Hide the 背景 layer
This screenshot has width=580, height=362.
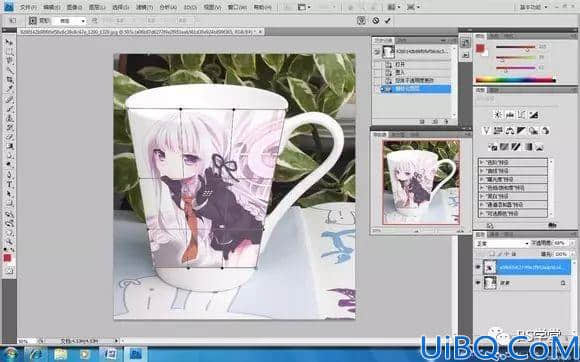478,283
